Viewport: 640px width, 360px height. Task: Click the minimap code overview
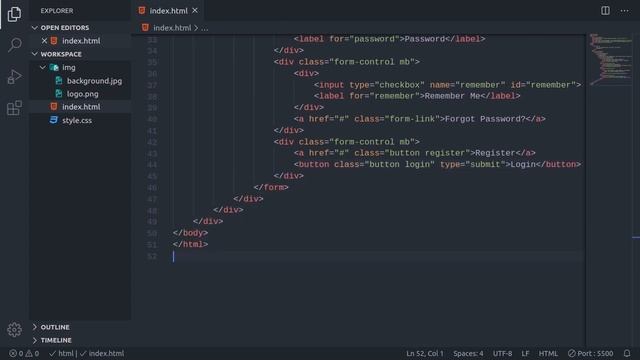tap(610, 59)
